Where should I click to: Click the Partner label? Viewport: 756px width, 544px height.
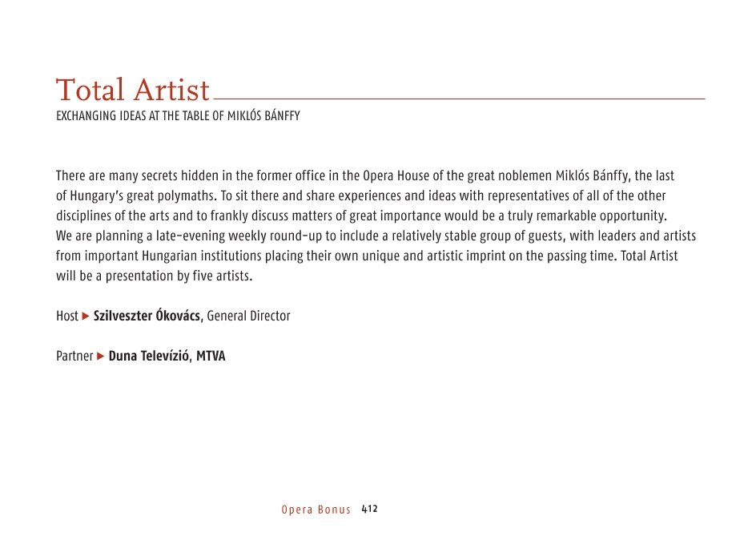point(74,356)
